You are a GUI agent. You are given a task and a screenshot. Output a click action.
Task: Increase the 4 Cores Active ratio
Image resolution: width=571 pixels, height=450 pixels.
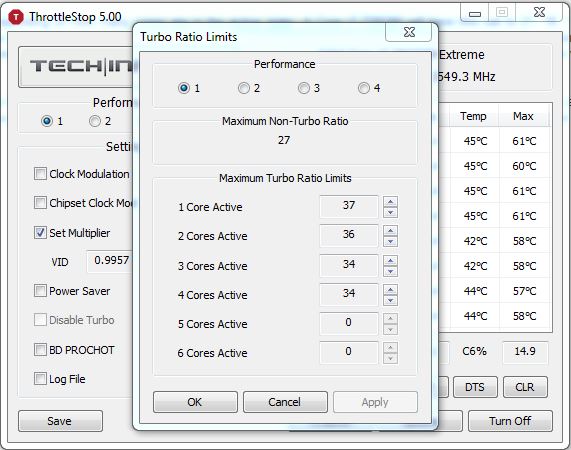click(390, 290)
